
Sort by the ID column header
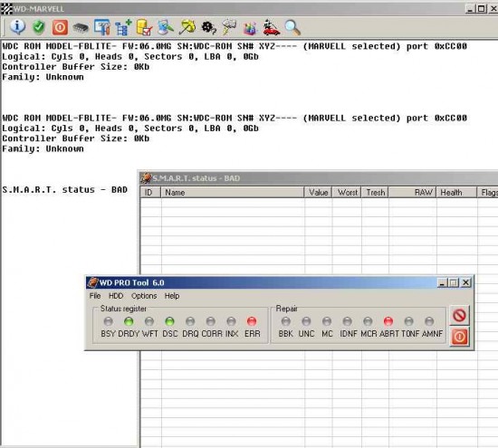coord(150,192)
